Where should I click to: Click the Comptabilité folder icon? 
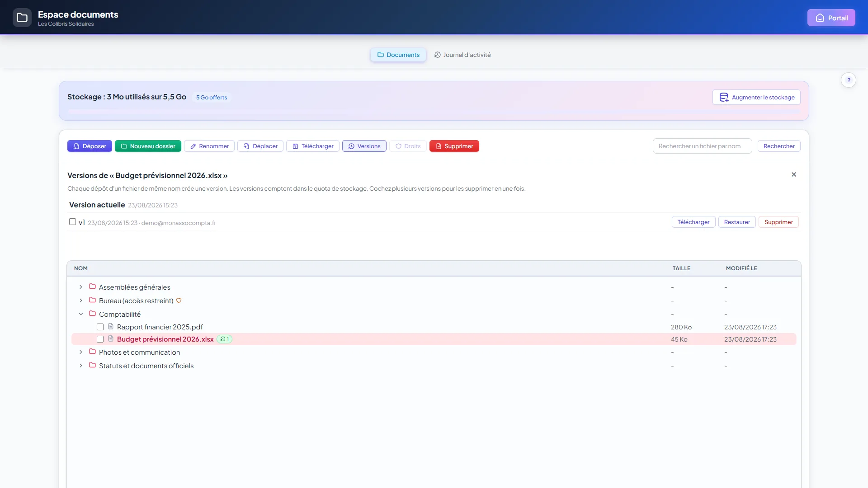click(92, 314)
